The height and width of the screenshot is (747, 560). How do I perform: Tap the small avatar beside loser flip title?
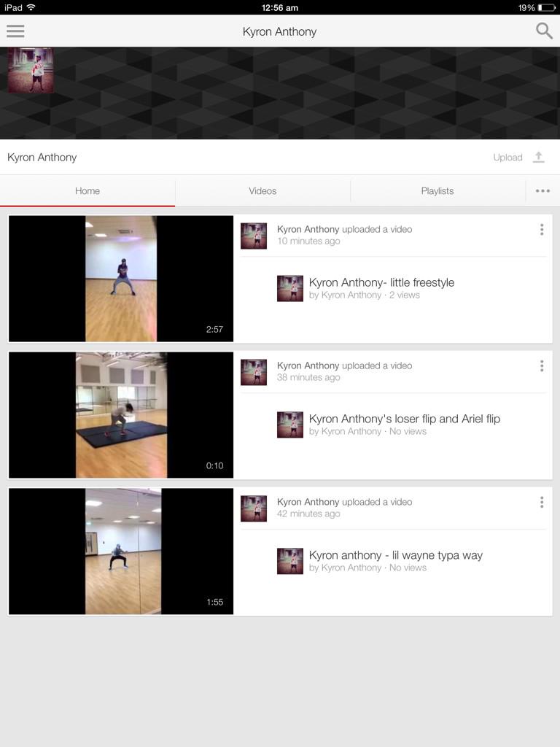point(290,425)
